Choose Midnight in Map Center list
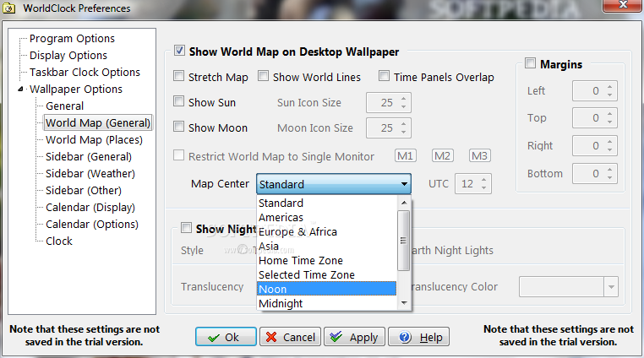 (327, 303)
